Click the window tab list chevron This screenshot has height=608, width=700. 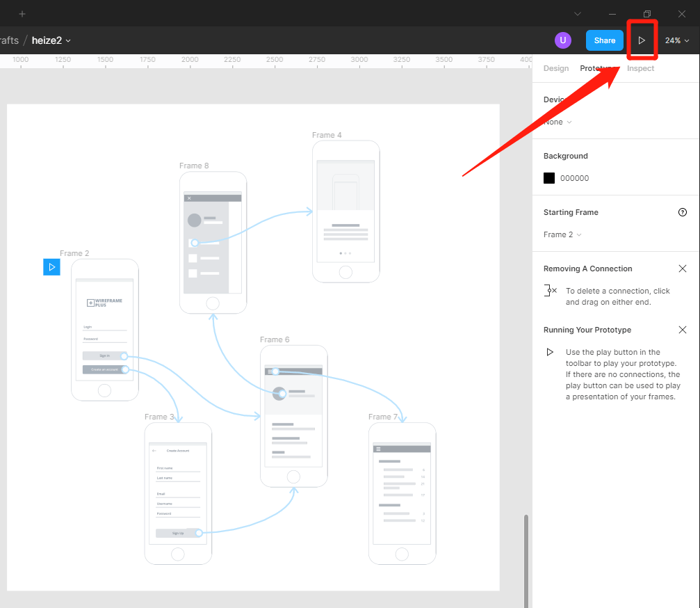click(x=577, y=14)
